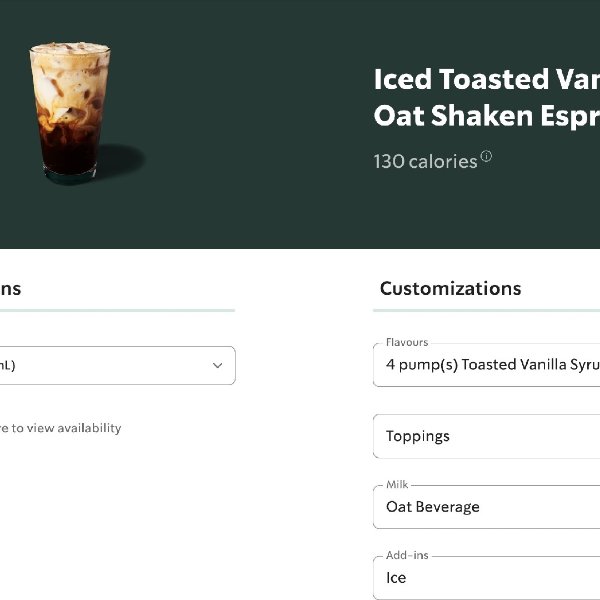Screen dimensions: 600x600
Task: Open the Flavours customization field
Action: click(x=492, y=365)
